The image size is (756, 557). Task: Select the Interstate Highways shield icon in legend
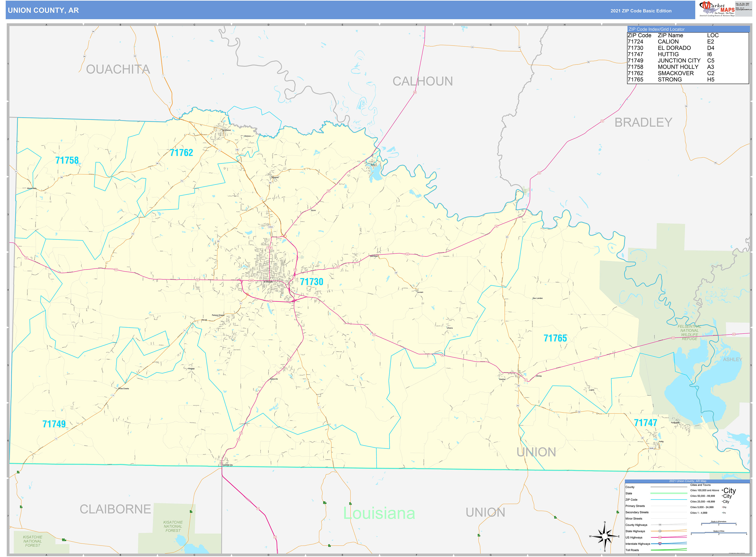pyautogui.click(x=660, y=544)
